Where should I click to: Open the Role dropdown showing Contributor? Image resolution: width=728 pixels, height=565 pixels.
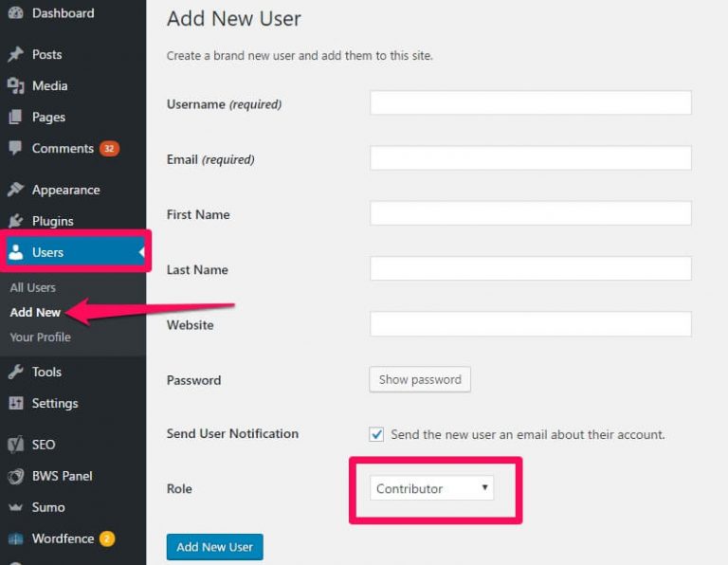(431, 488)
